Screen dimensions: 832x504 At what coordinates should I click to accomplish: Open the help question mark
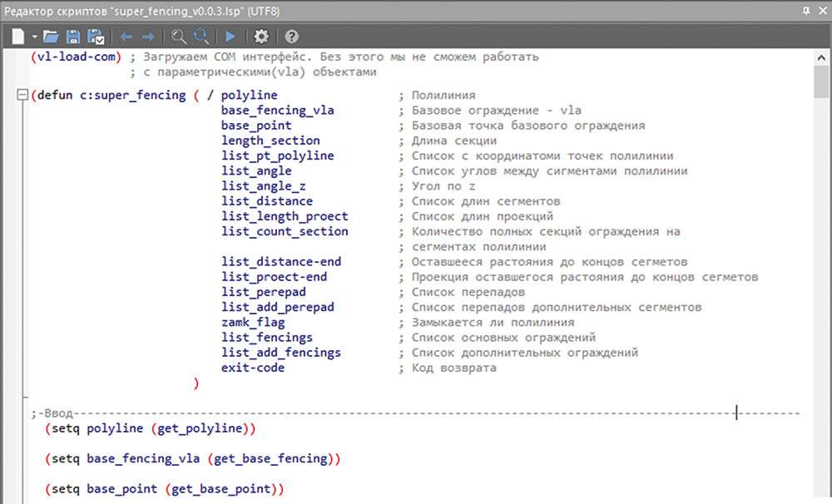291,36
